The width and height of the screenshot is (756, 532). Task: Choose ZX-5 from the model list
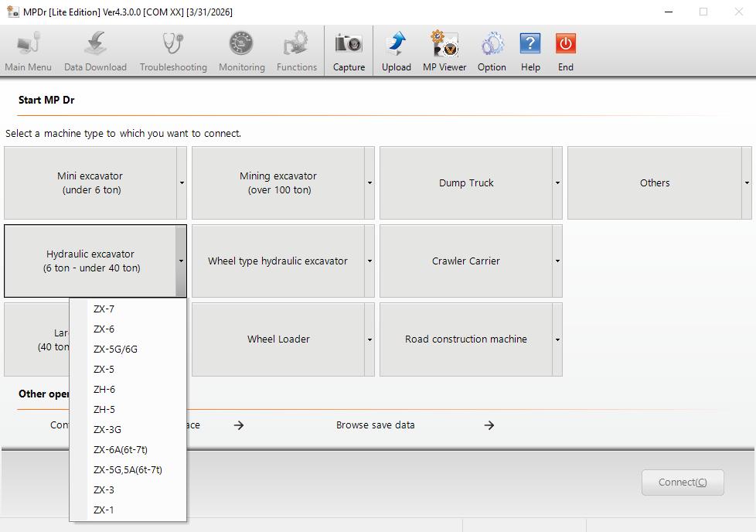[x=128, y=369]
